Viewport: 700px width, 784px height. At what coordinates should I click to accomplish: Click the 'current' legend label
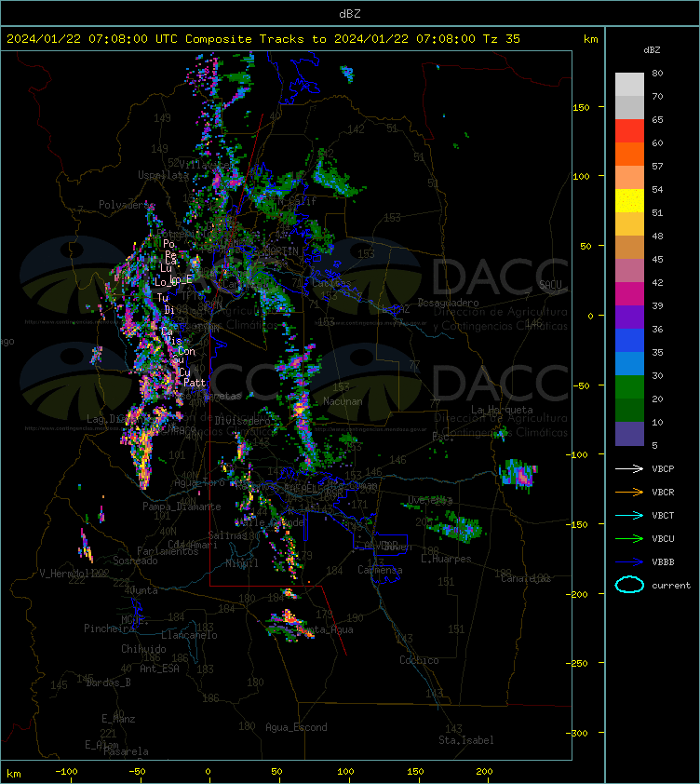coord(671,585)
